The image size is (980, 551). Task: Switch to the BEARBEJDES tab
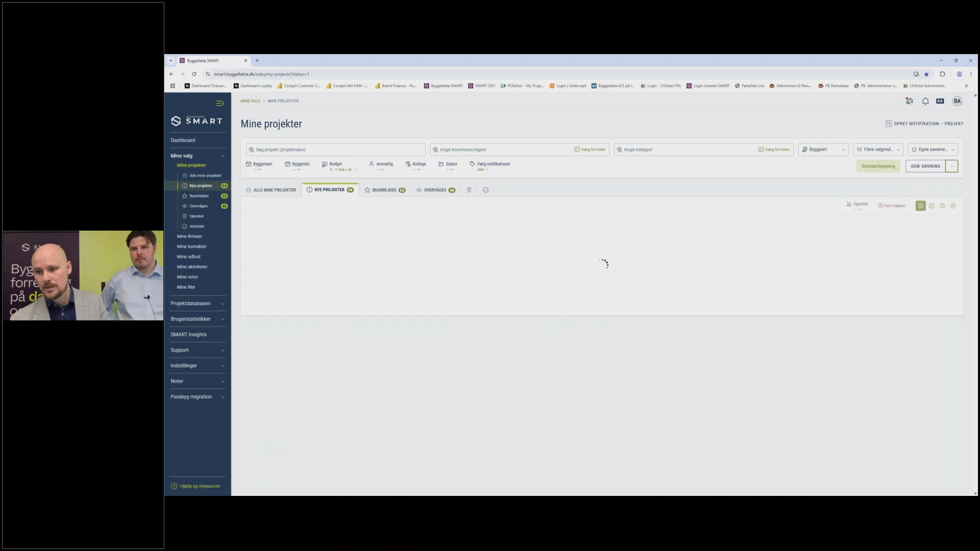[385, 190]
